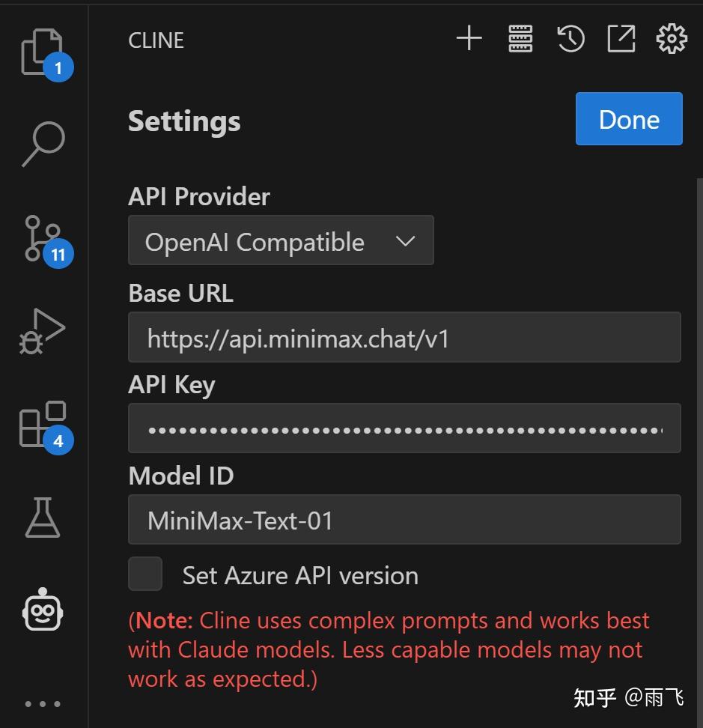The height and width of the screenshot is (728, 703).
Task: Open Cline in a new editor tab
Action: tap(621, 39)
